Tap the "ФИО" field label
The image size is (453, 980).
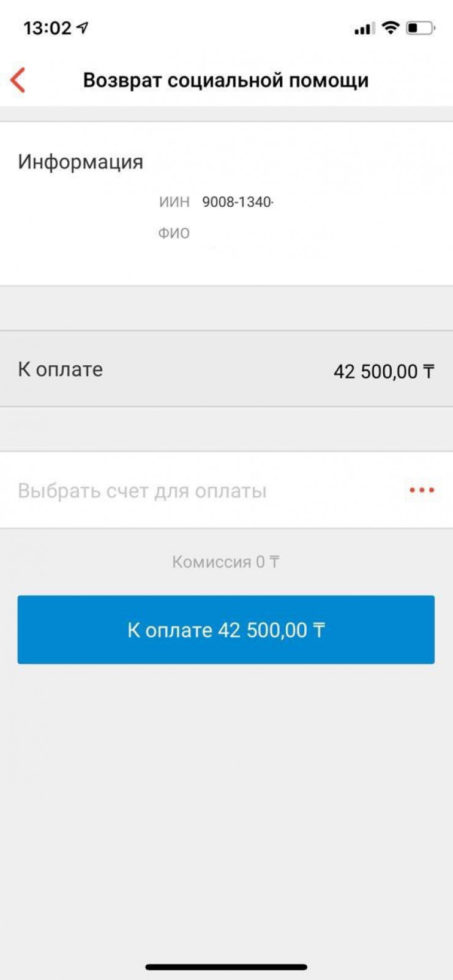click(x=174, y=233)
